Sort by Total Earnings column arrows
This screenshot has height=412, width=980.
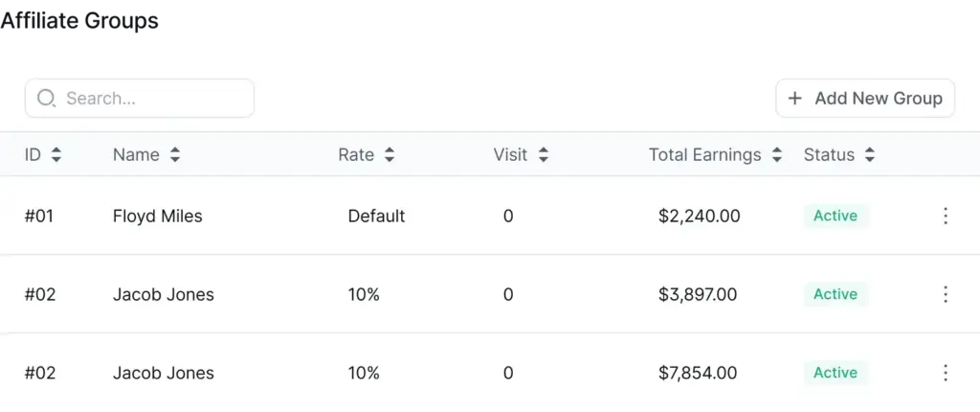pos(777,154)
